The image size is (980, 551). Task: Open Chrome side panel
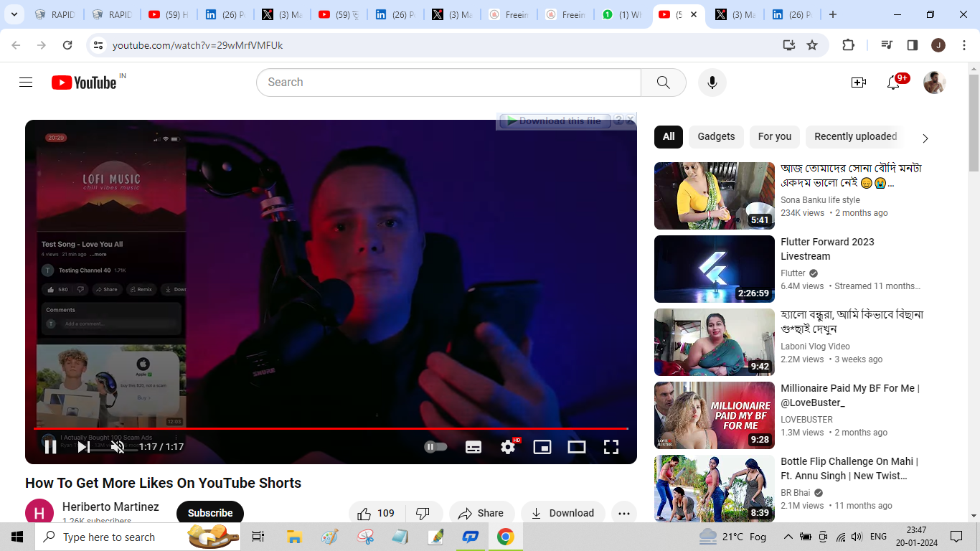coord(913,45)
